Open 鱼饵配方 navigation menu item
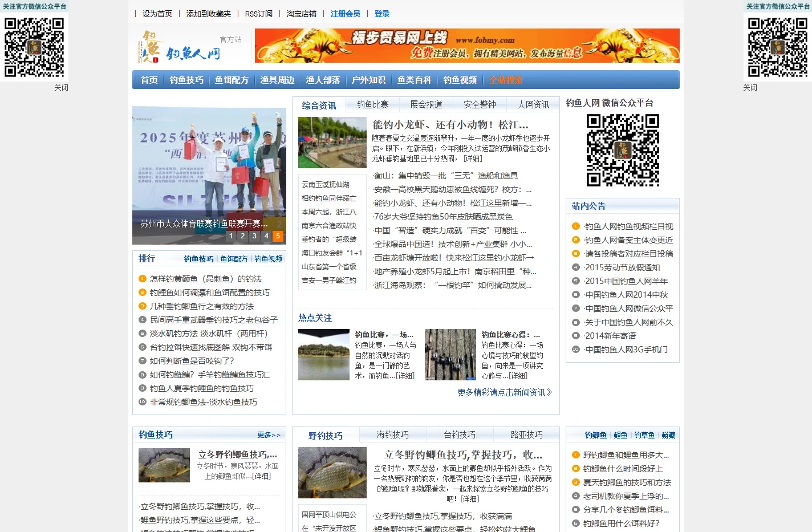The width and height of the screenshot is (812, 532). click(232, 80)
